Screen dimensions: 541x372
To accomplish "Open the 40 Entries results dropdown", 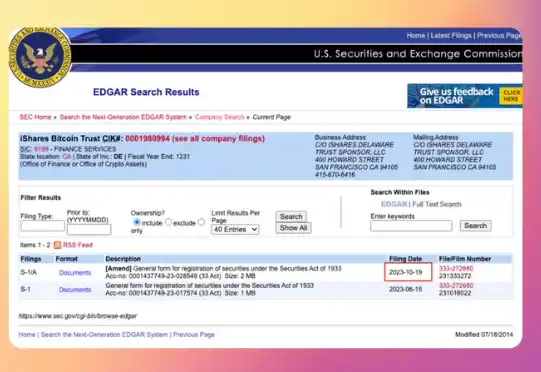I will pyautogui.click(x=235, y=229).
